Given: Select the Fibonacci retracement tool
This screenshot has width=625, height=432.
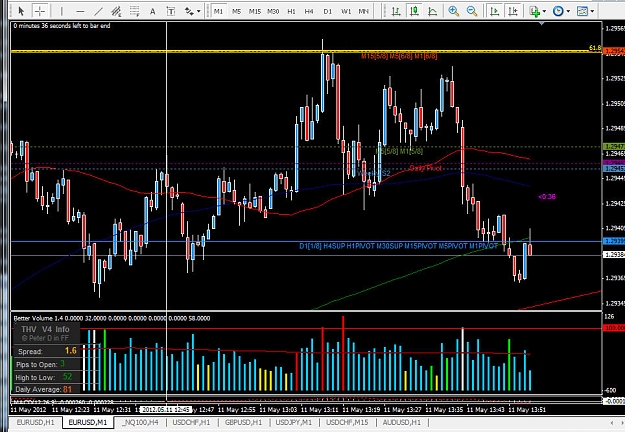Looking at the screenshot, I should coord(135,11).
